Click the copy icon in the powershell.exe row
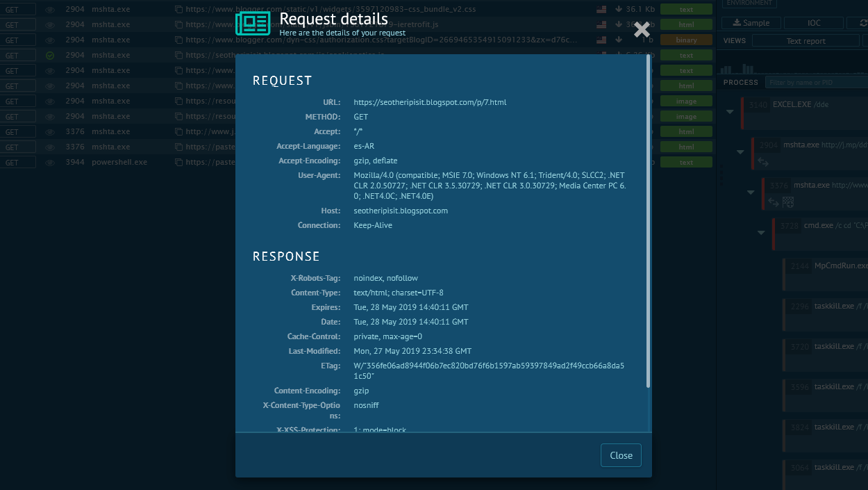The width and height of the screenshot is (868, 490). (178, 163)
